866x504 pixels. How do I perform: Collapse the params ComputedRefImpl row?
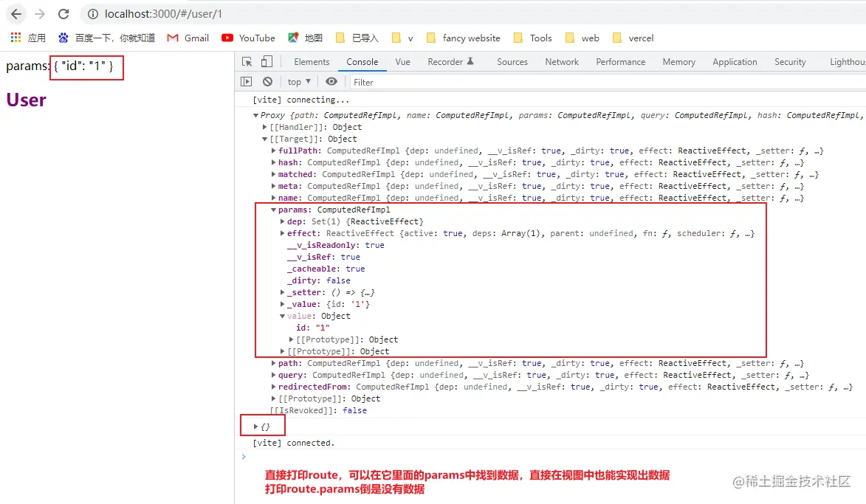tap(273, 210)
